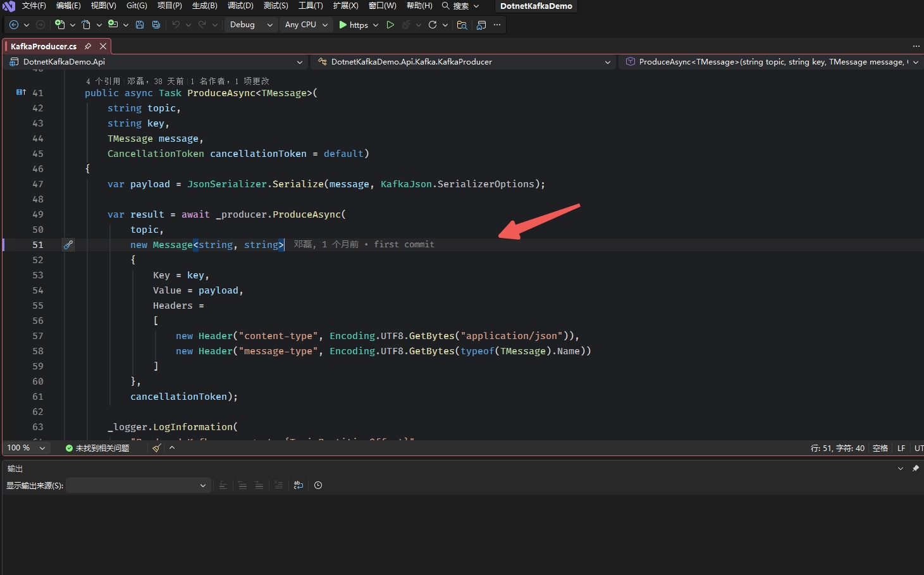The height and width of the screenshot is (575, 924).
Task: Open the 100 % zoom level dropdown
Action: pos(26,448)
